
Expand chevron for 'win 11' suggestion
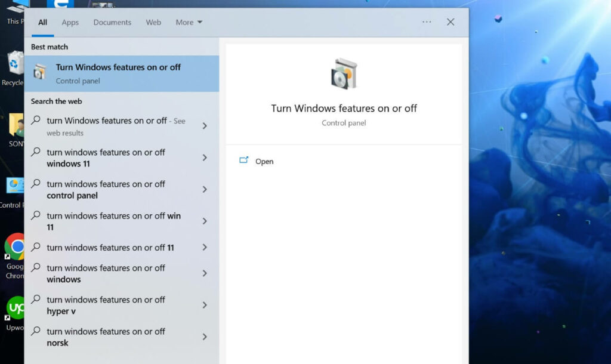(205, 221)
